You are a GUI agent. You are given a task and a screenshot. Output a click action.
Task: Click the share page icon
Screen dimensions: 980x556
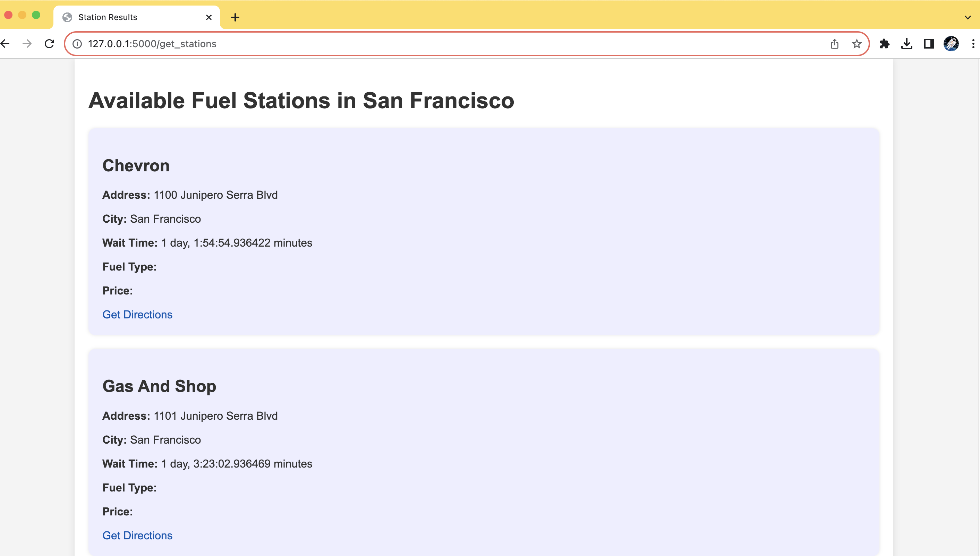coord(834,44)
